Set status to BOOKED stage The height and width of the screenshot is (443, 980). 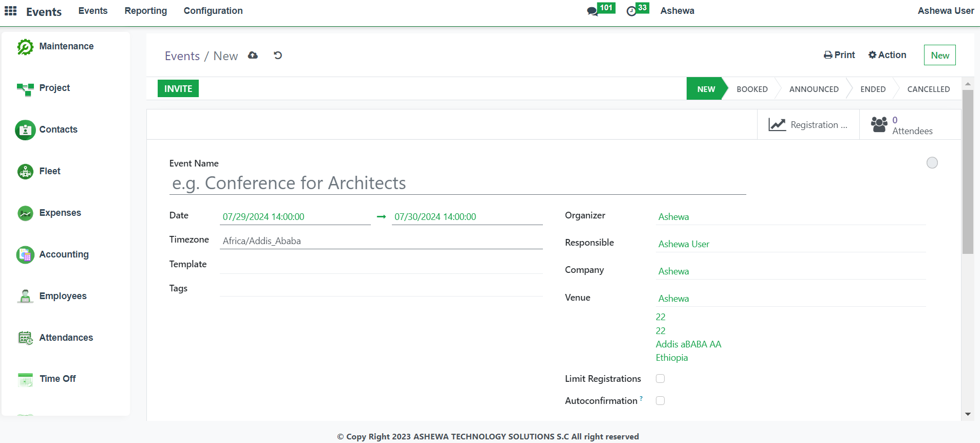[x=752, y=89]
